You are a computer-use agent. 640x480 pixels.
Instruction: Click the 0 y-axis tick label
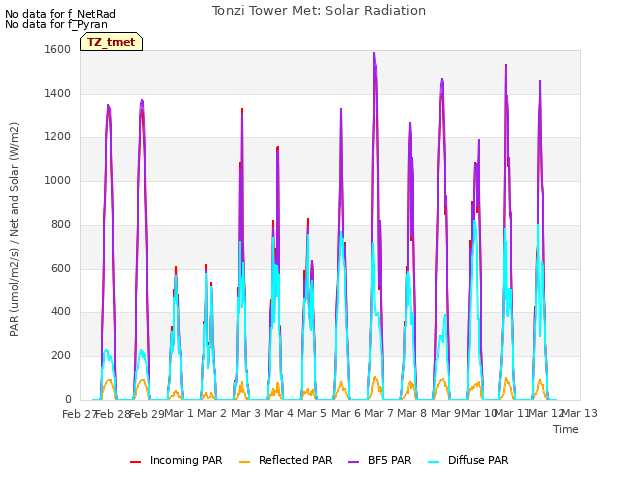[x=68, y=400]
